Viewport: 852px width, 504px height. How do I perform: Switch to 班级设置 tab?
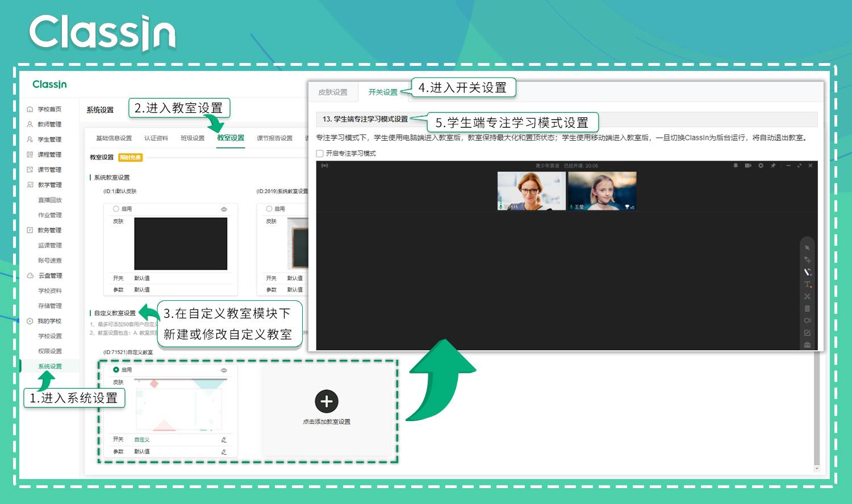click(x=193, y=138)
